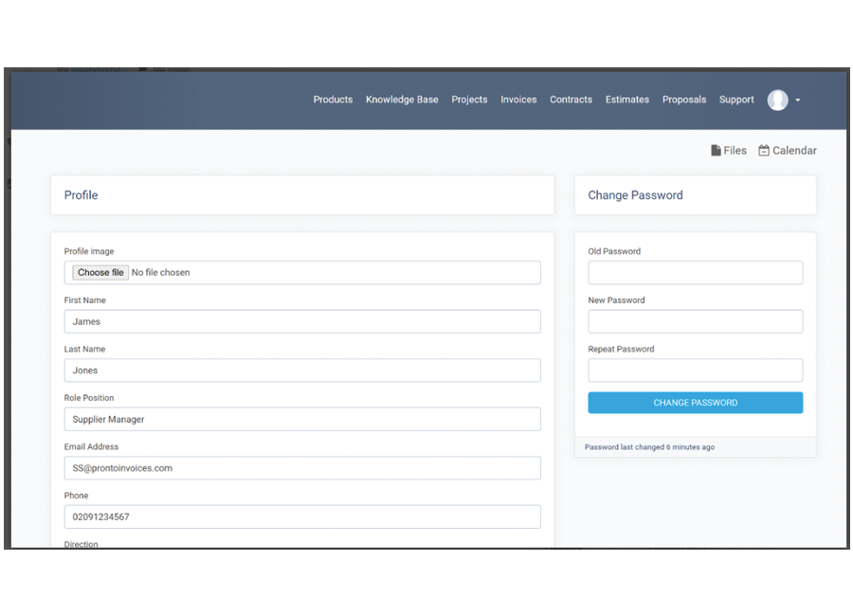Open the Products menu

[x=333, y=100]
